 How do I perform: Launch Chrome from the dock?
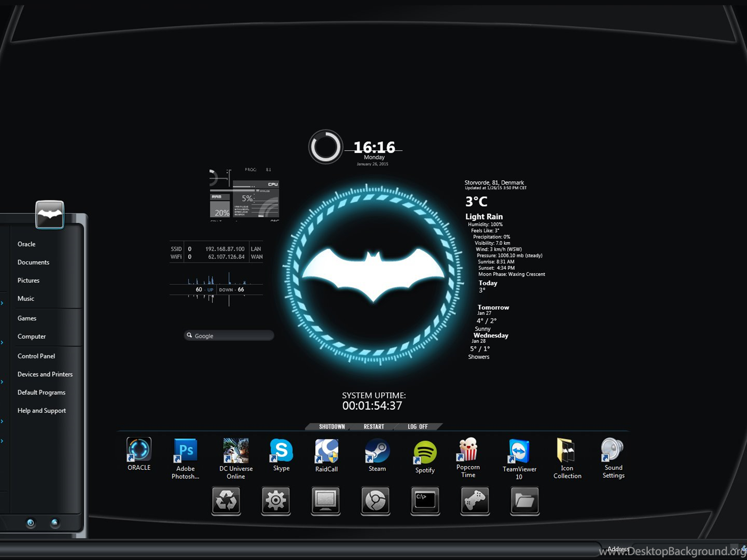[376, 501]
